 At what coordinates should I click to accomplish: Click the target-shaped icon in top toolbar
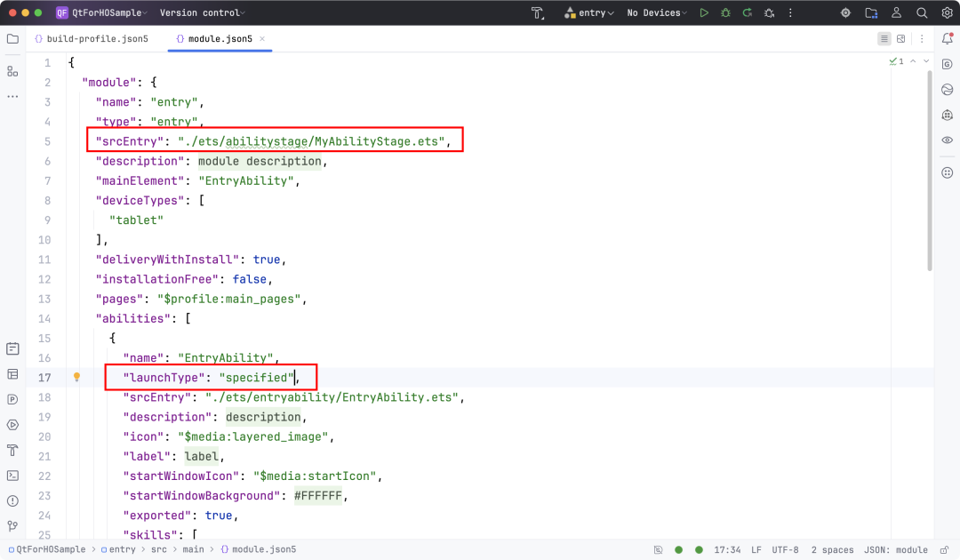tap(845, 12)
